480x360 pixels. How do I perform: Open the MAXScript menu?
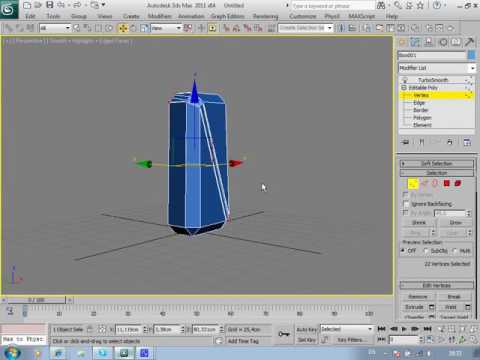(362, 16)
